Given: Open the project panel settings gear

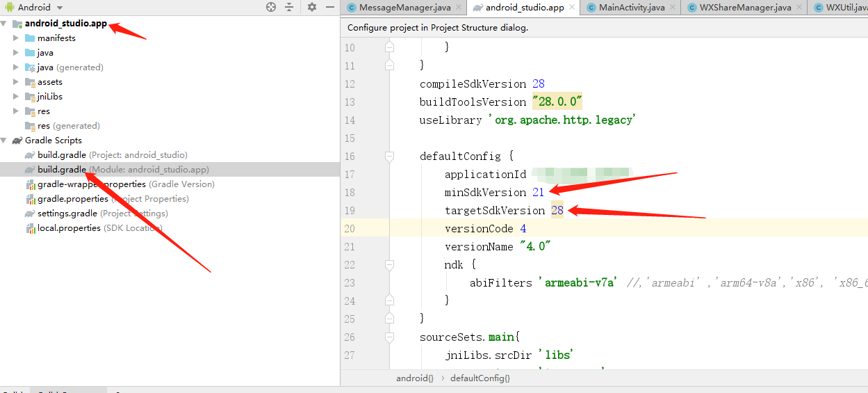Looking at the screenshot, I should pos(312,7).
